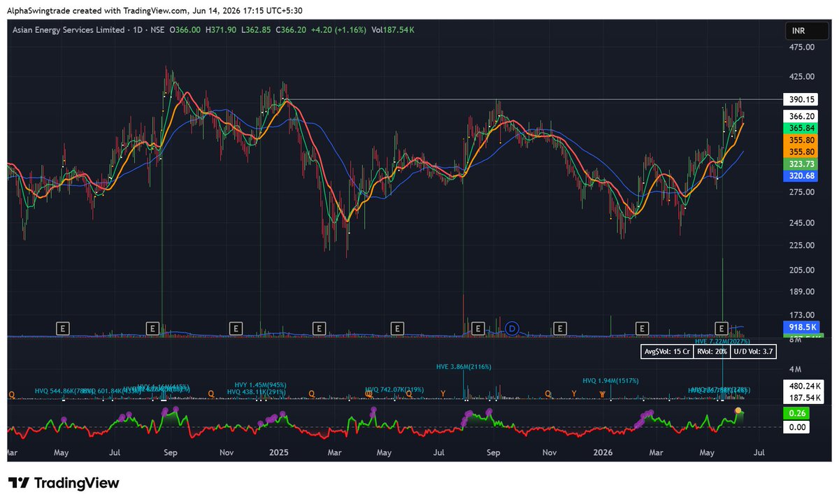Click the blue 320.68 moving average label
This screenshot has height=504, width=839.
click(x=801, y=178)
